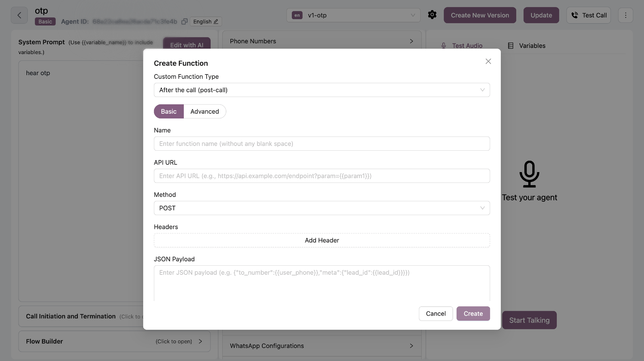This screenshot has width=644, height=361.
Task: Go back using the arrow icon
Action: [19, 15]
